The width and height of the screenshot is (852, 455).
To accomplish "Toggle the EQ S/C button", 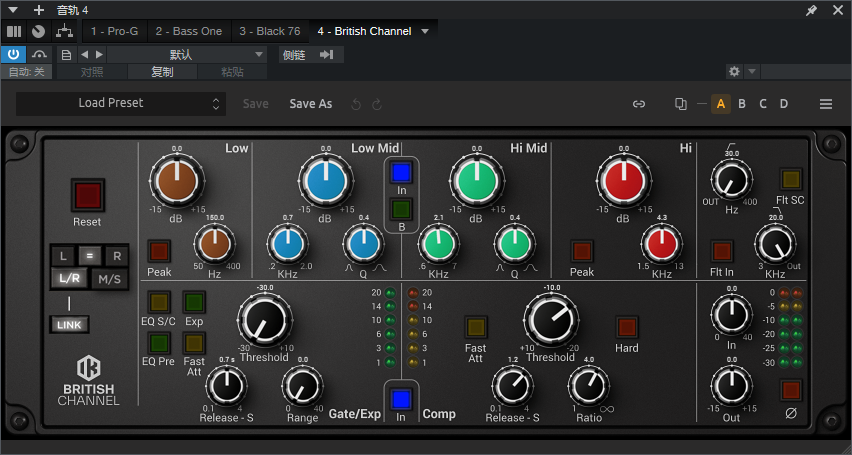I will tap(159, 302).
